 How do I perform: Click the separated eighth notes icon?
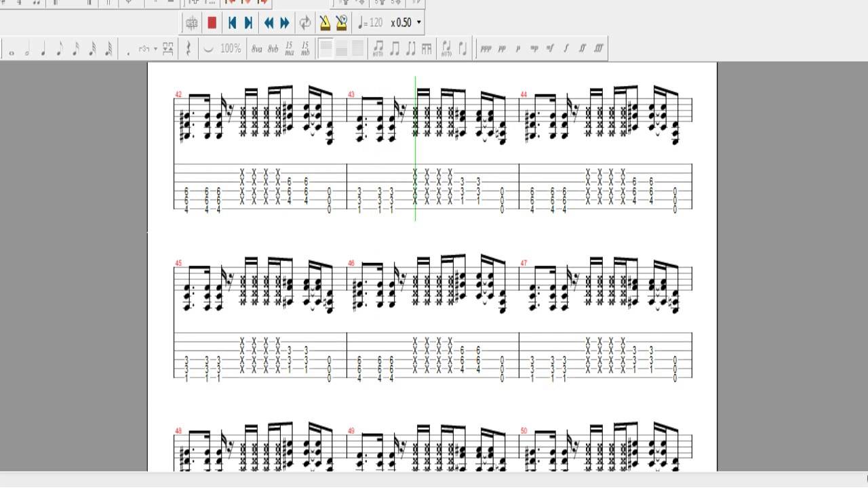410,49
